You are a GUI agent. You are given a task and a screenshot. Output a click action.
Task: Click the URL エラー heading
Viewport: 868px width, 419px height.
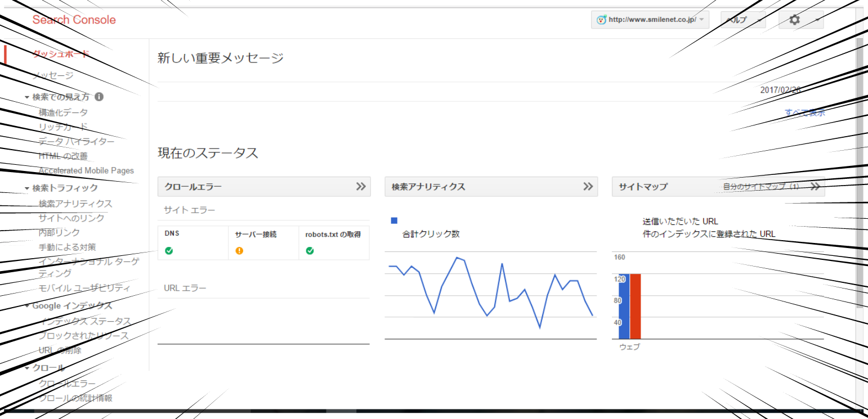coord(185,288)
